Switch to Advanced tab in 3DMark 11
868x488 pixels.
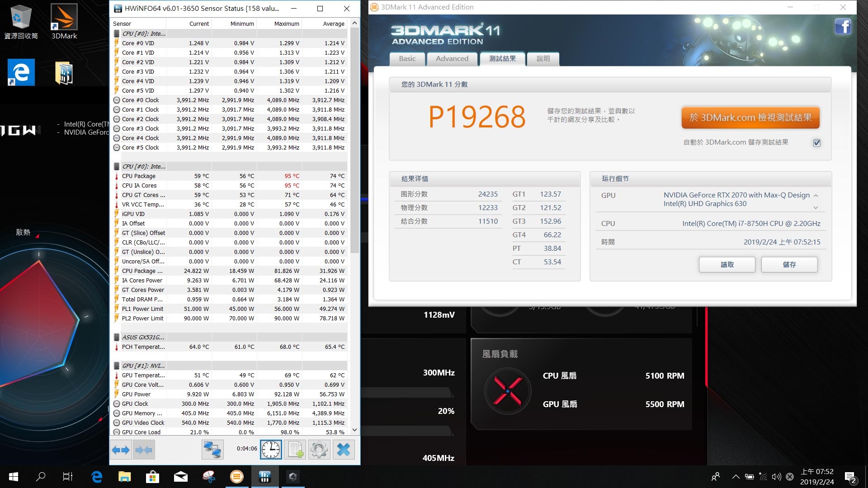[x=452, y=59]
